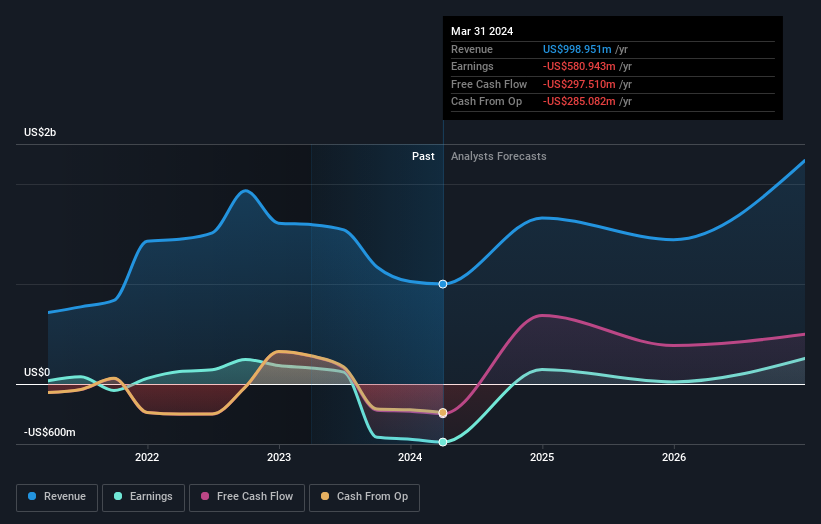The image size is (821, 524).
Task: Click the tooltip Cash From Op row label
Action: 486,102
